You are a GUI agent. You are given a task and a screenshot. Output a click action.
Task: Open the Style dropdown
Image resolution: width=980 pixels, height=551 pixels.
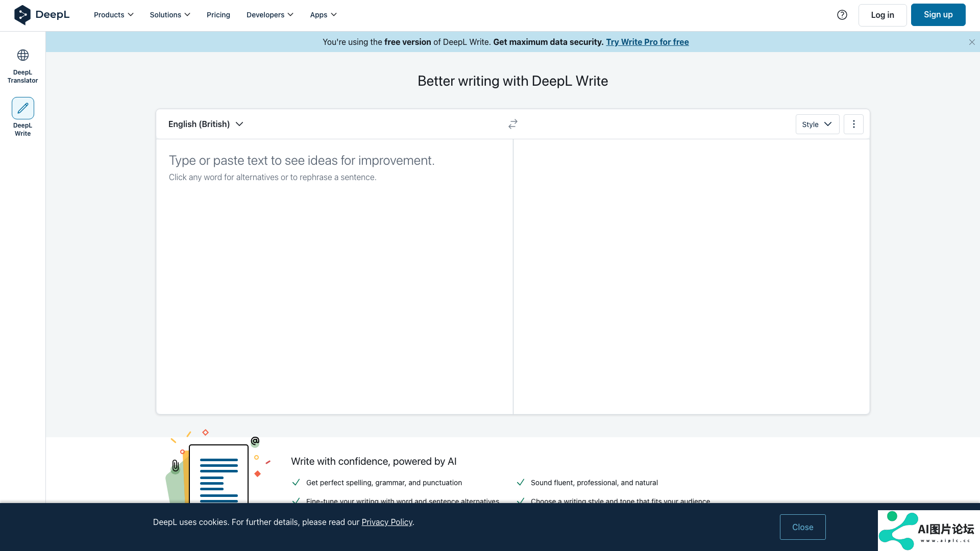(x=817, y=124)
